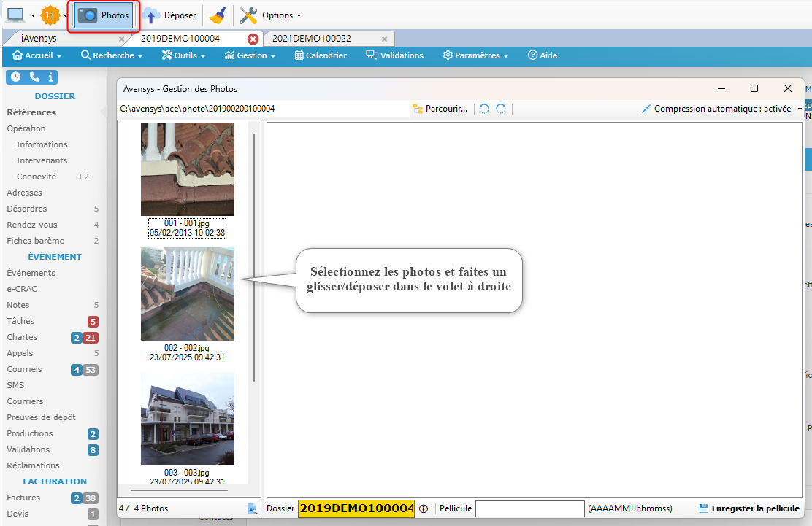Click the info icon next to dossier number
Image resolution: width=812 pixels, height=526 pixels.
point(424,508)
